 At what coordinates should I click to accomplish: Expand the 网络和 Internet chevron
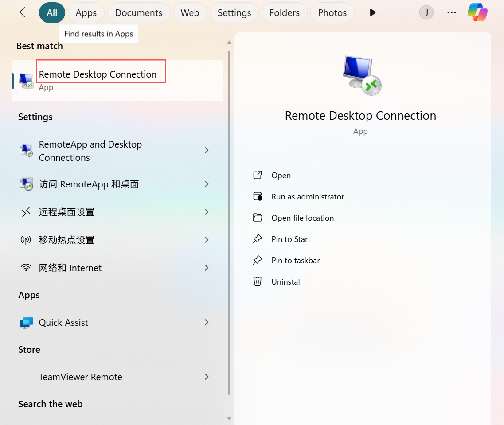pos(207,268)
